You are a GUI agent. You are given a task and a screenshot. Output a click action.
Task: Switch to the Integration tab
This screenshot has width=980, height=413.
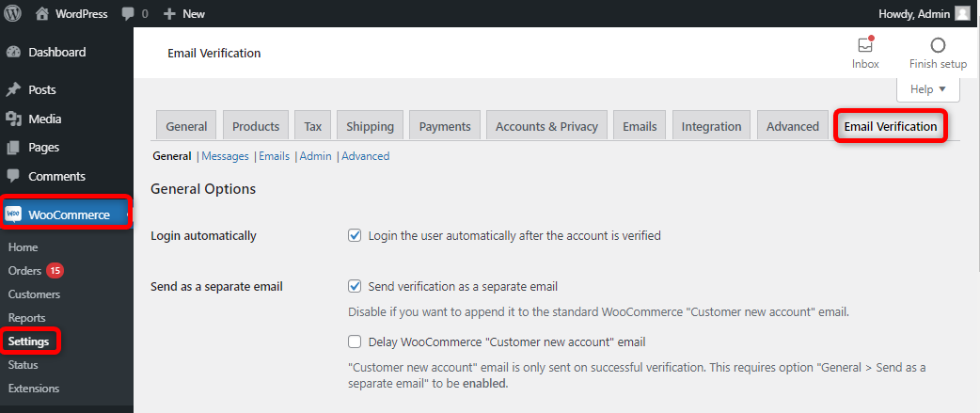tap(711, 126)
